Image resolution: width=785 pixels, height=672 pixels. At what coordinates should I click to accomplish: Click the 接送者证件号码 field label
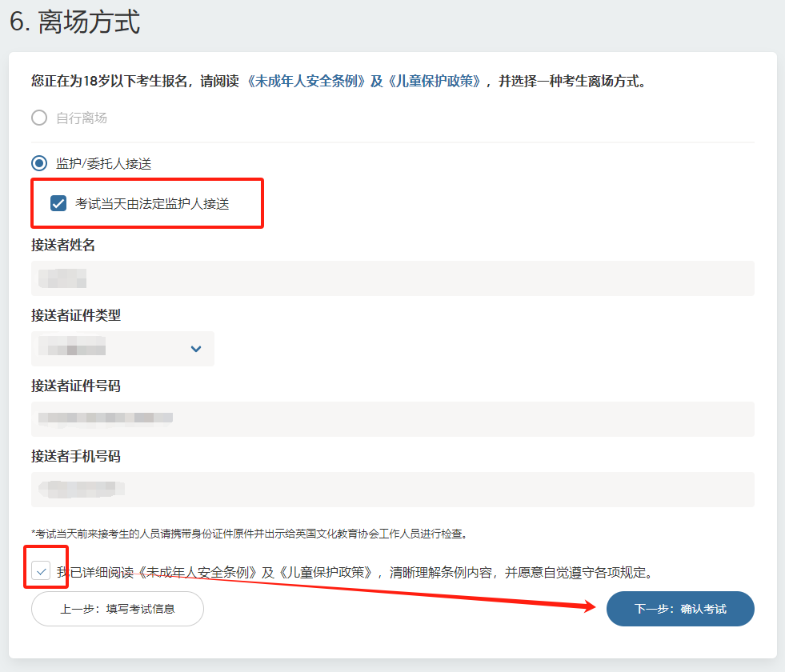76,386
